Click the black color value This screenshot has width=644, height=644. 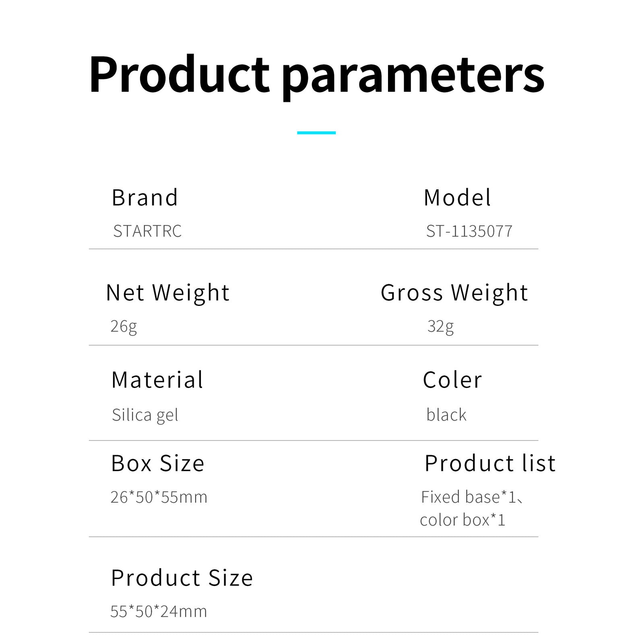[446, 415]
